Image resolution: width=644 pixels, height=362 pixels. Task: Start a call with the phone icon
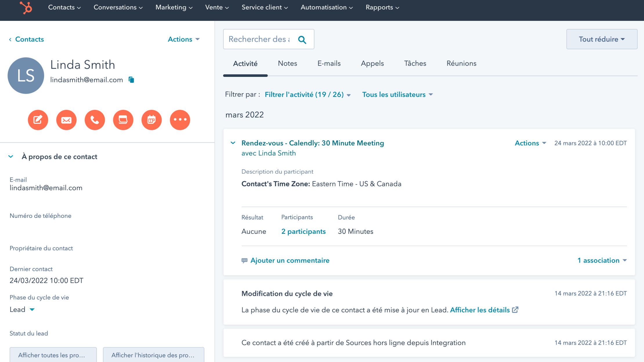click(x=95, y=120)
